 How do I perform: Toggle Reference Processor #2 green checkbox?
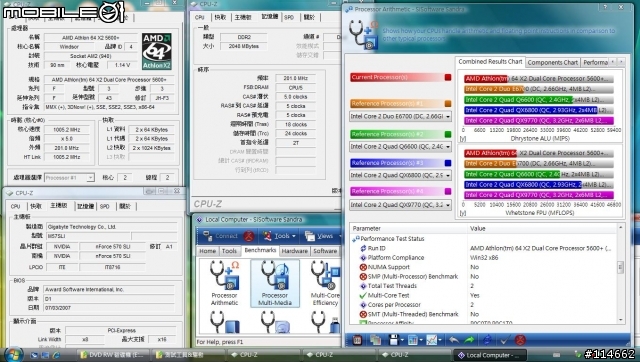tap(448, 134)
